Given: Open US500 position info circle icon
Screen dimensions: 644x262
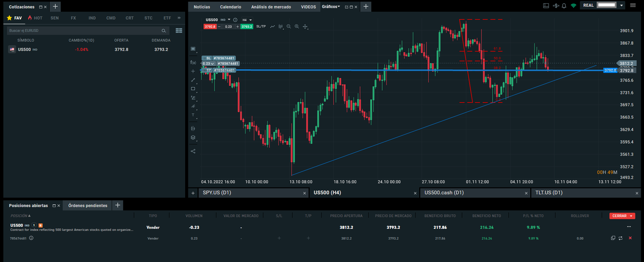Looking at the screenshot, I should pos(31,238).
